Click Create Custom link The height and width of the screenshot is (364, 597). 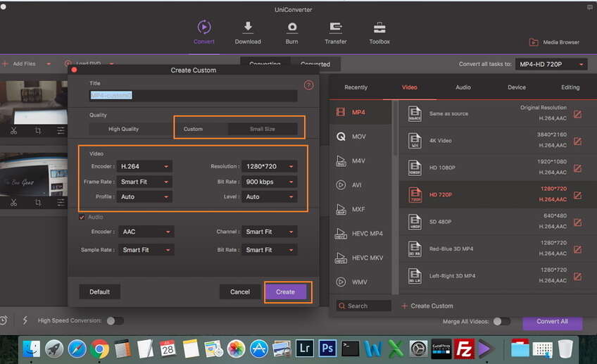[x=427, y=306]
